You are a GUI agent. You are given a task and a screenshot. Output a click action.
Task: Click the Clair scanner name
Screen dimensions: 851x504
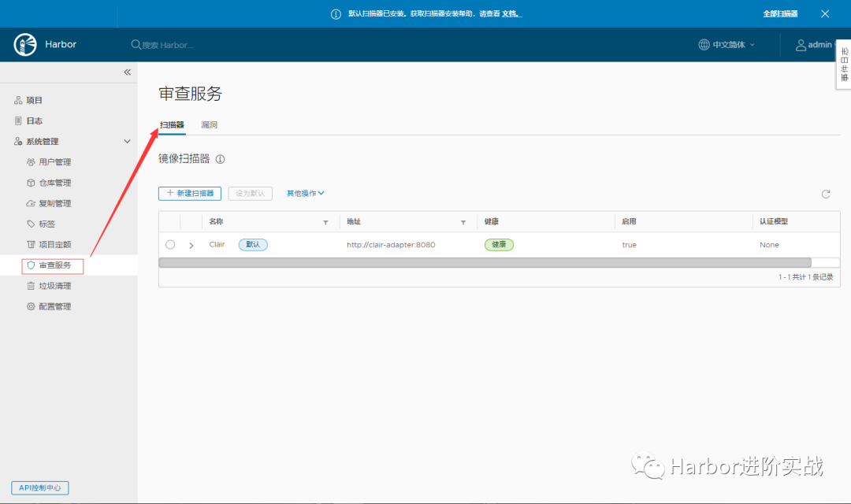point(217,245)
